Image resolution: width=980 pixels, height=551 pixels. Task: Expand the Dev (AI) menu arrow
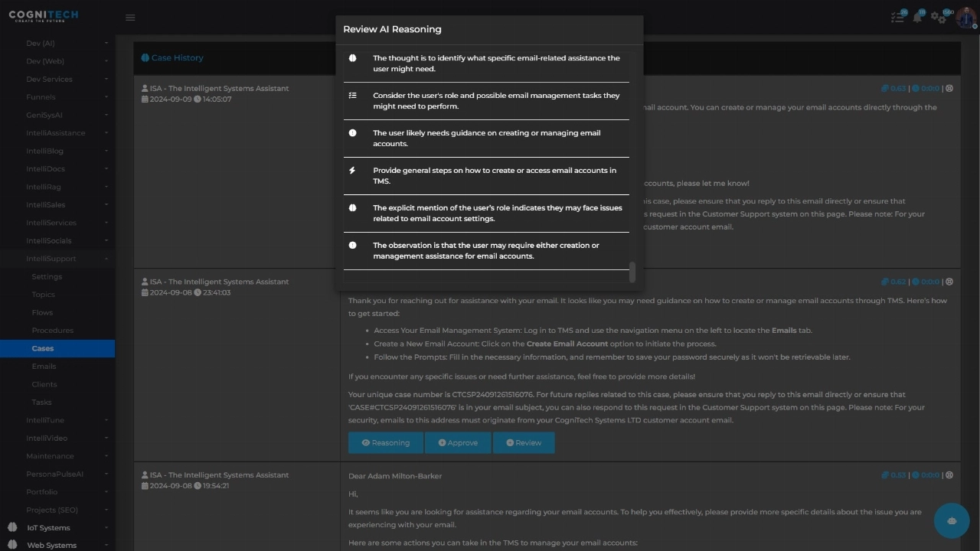[106, 44]
